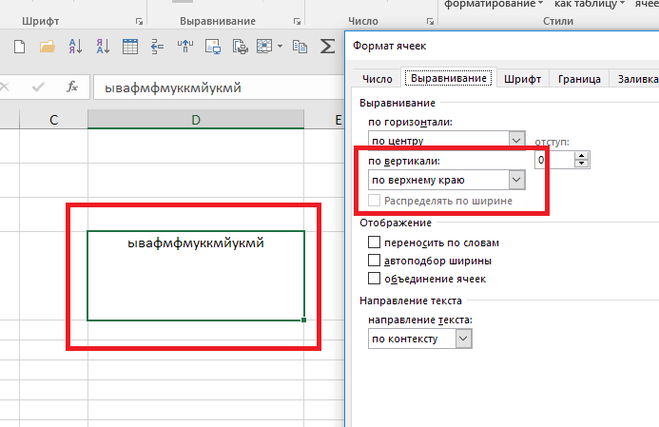Enable the переносить по словам checkbox
This screenshot has width=659, height=427.
(x=374, y=242)
